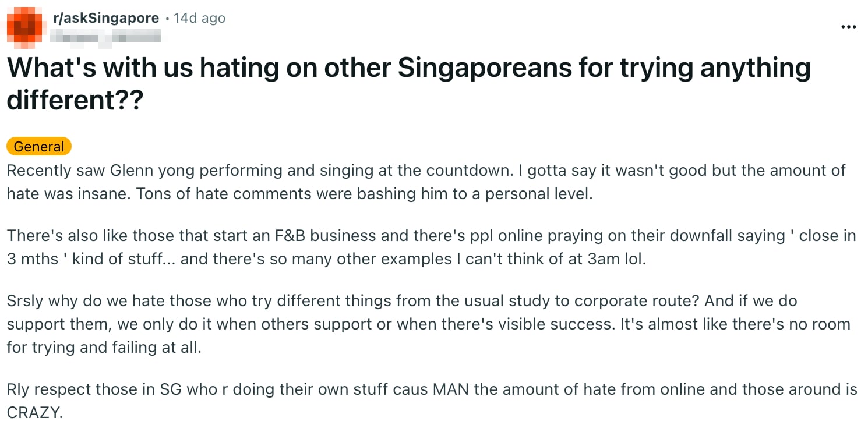Click the line starting "3 mths"

pos(326,259)
